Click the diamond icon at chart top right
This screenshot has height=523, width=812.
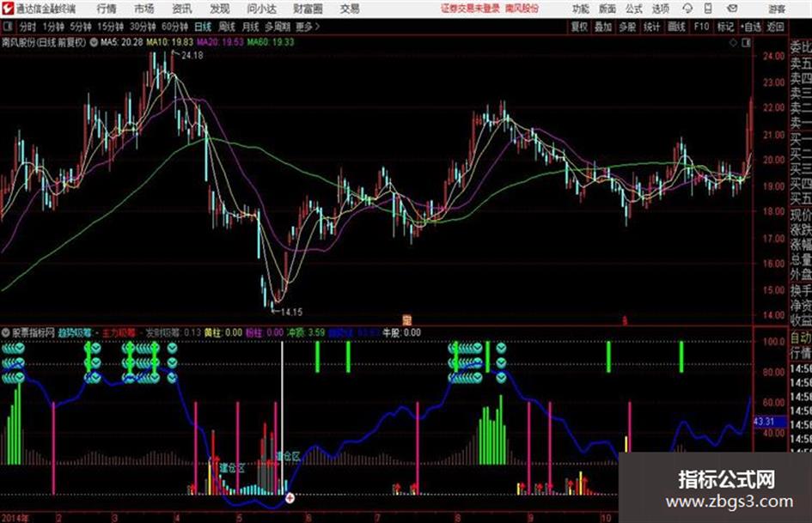click(733, 43)
